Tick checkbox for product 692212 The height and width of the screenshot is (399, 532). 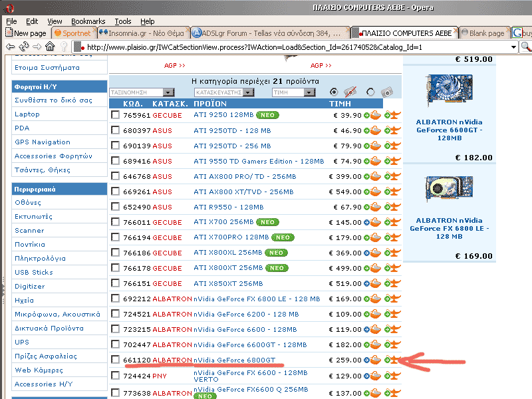[115, 298]
